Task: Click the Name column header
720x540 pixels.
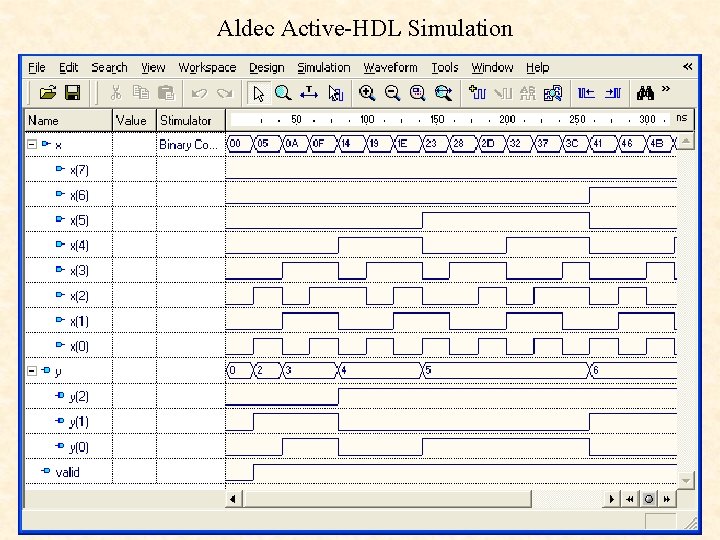Action: coord(68,120)
